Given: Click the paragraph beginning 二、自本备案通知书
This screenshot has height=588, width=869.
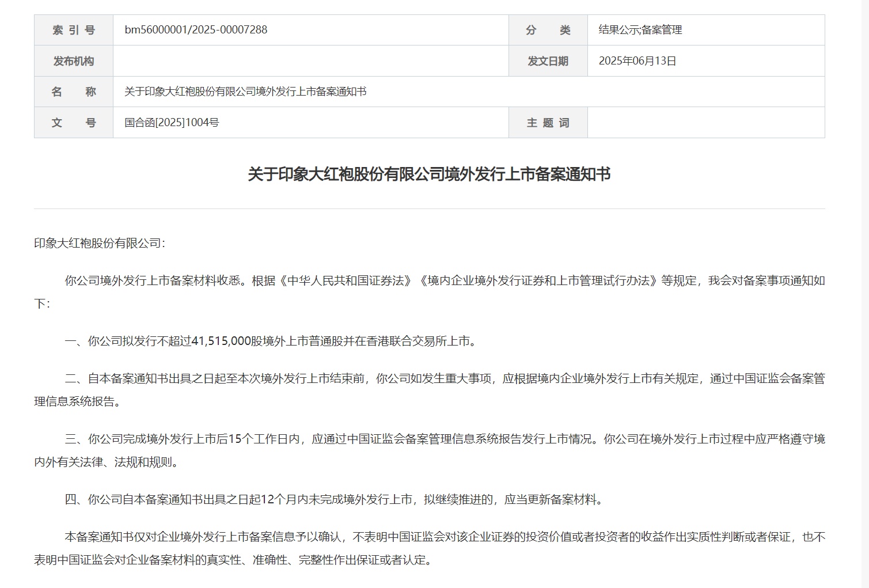Looking at the screenshot, I should point(430,390).
